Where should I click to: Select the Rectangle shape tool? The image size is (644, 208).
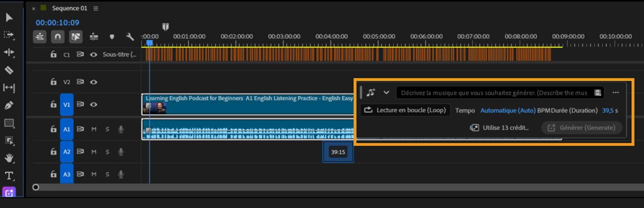[9, 123]
